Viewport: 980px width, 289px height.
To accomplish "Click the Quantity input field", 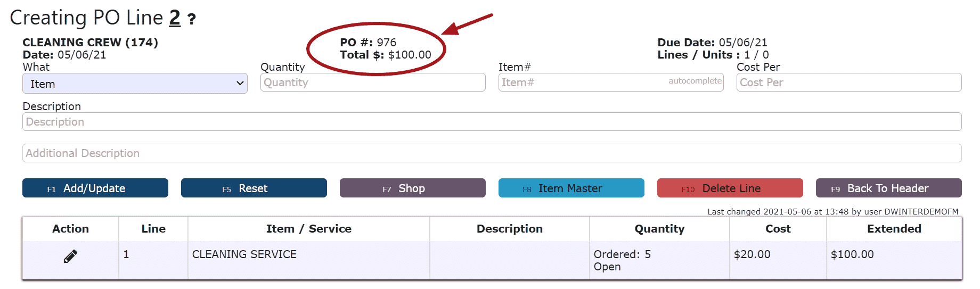I will pos(373,82).
